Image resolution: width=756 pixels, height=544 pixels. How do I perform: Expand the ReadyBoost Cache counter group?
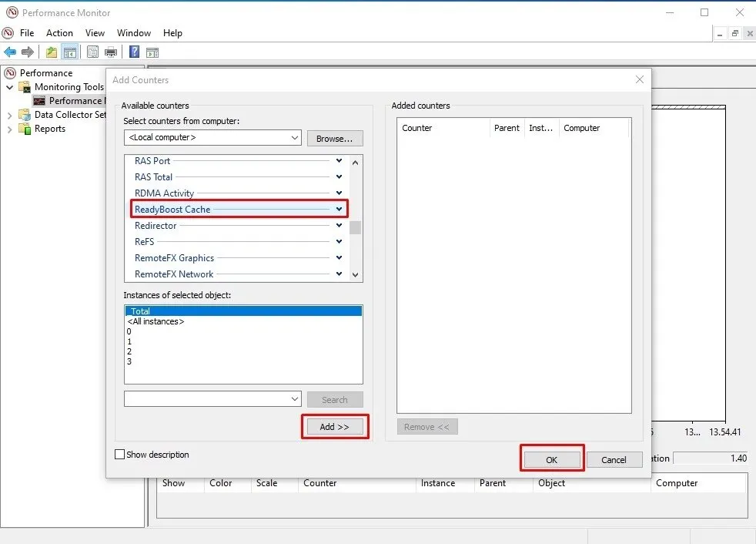339,210
